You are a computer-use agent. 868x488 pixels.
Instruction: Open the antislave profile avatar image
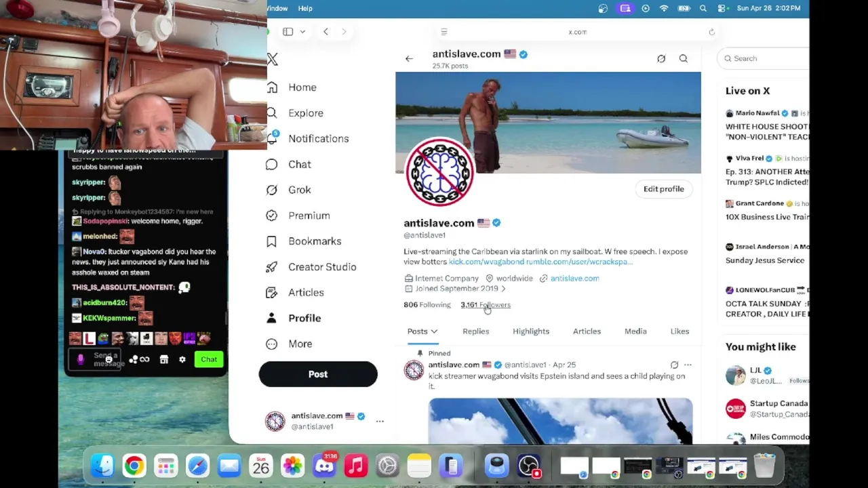click(x=439, y=172)
